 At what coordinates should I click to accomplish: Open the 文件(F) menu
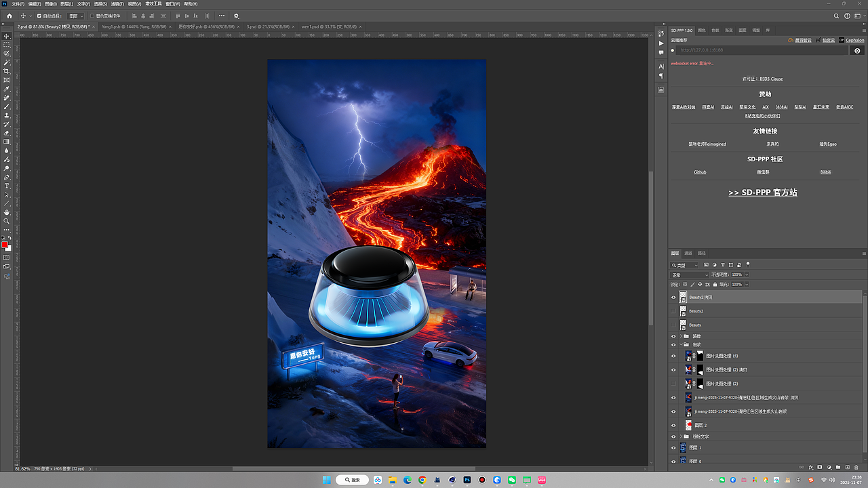[18, 3]
